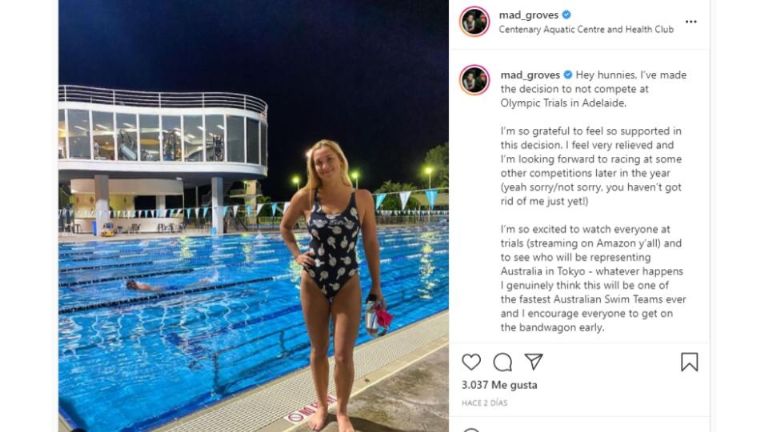Screen dimensions: 768x432
Task: Open comments with speech bubble icon
Action: click(x=503, y=362)
